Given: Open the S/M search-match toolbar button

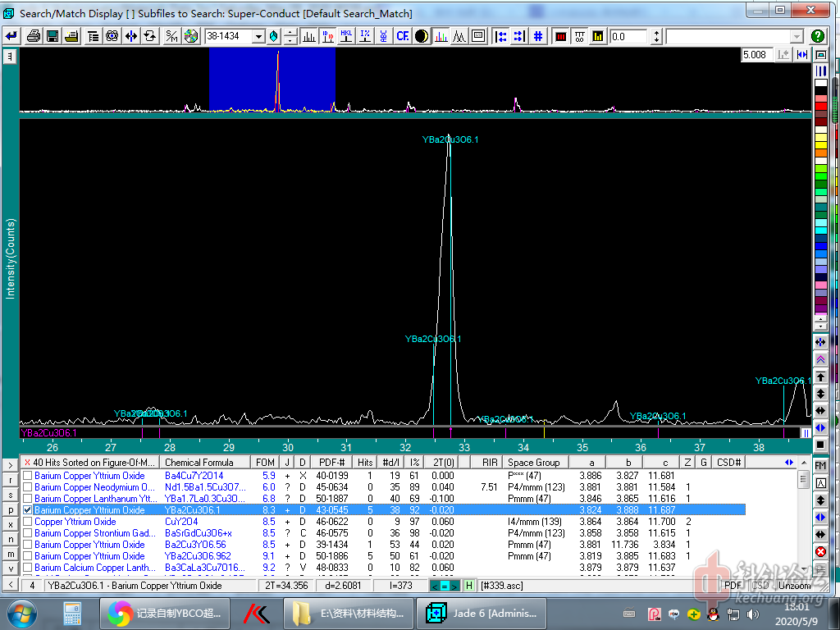Looking at the screenshot, I should [x=171, y=36].
